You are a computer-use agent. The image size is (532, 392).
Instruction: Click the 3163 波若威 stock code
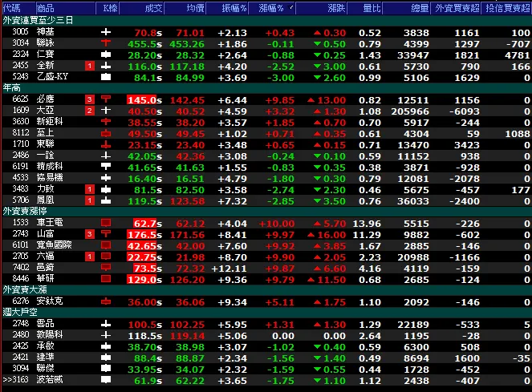pyautogui.click(x=20, y=379)
